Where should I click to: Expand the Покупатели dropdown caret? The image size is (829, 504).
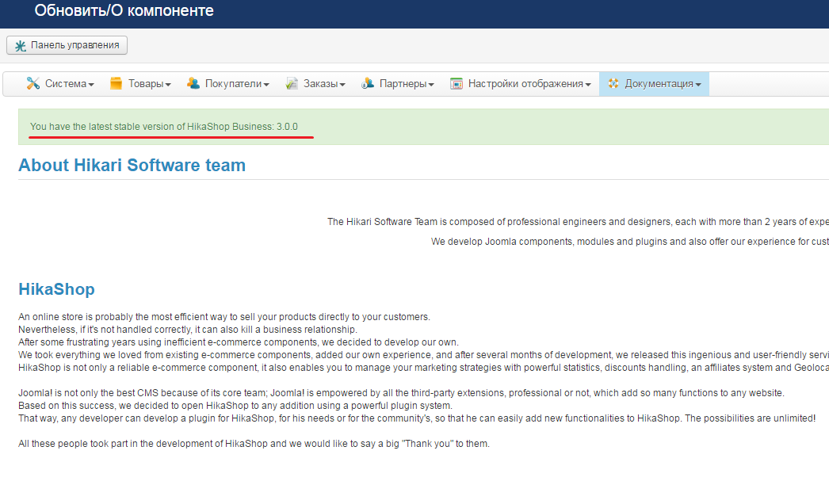pyautogui.click(x=266, y=85)
